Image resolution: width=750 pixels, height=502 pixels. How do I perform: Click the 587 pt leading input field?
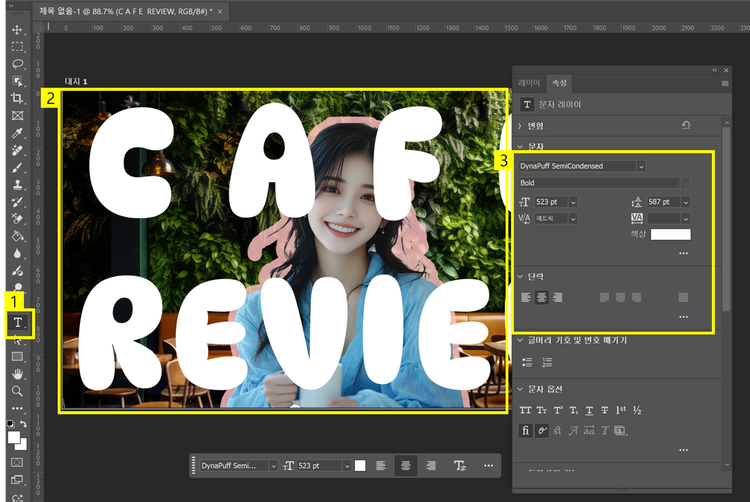662,202
